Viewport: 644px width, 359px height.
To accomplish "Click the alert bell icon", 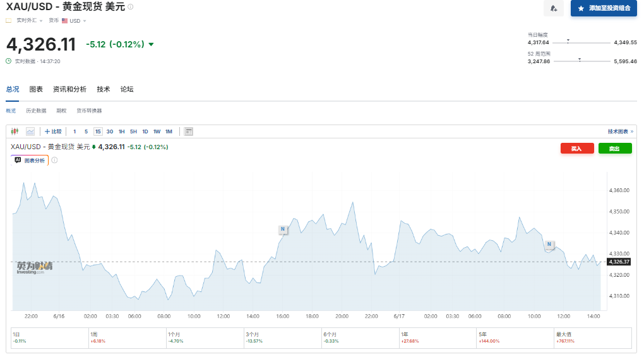I will click(554, 8).
